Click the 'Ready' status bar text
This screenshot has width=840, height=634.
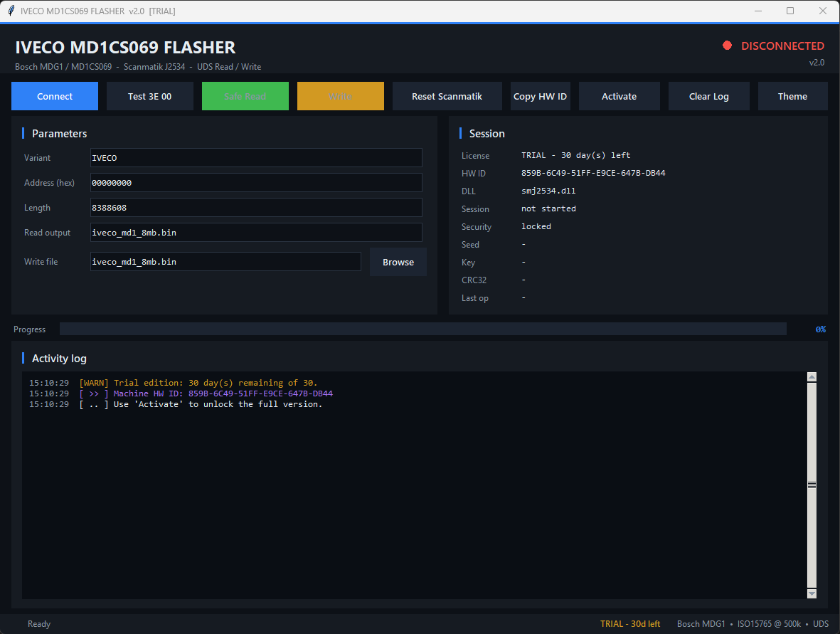coord(39,624)
